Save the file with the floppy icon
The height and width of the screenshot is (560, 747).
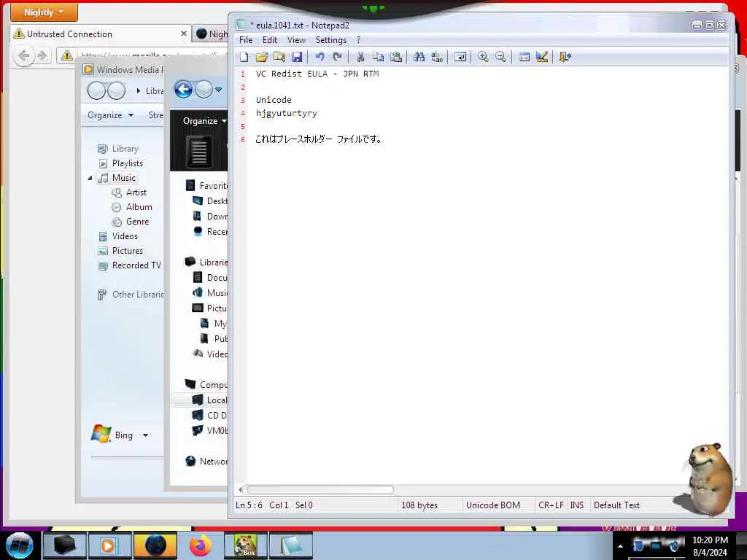pyautogui.click(x=297, y=57)
